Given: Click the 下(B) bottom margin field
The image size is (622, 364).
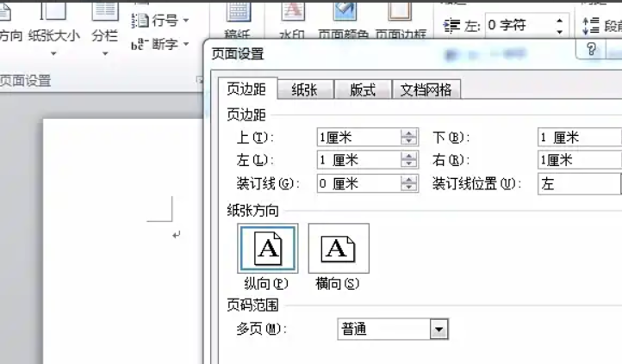Looking at the screenshot, I should pyautogui.click(x=580, y=138).
